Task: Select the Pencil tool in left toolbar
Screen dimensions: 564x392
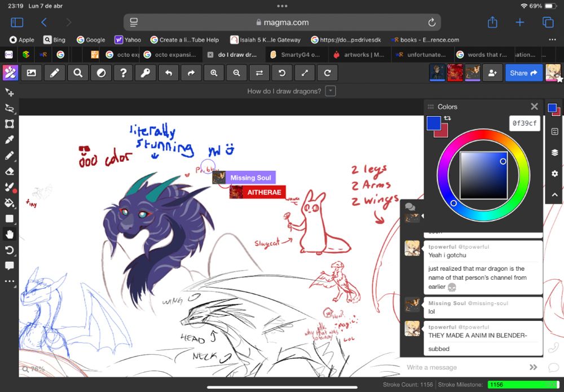Action: coord(10,155)
